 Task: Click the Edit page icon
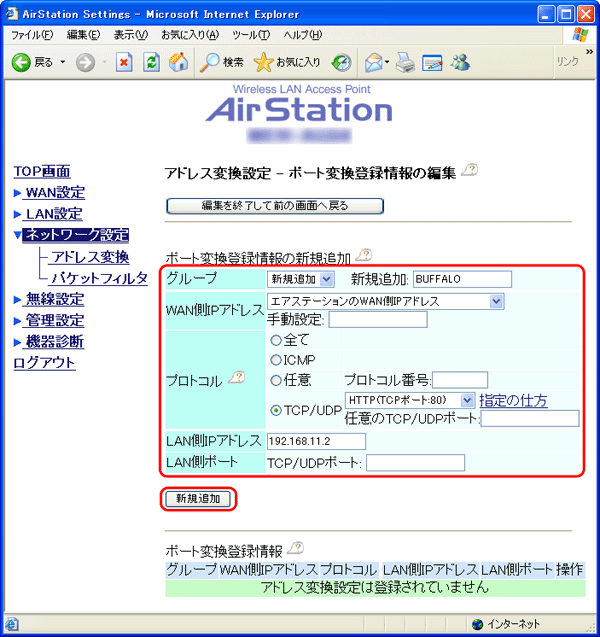pos(432,63)
